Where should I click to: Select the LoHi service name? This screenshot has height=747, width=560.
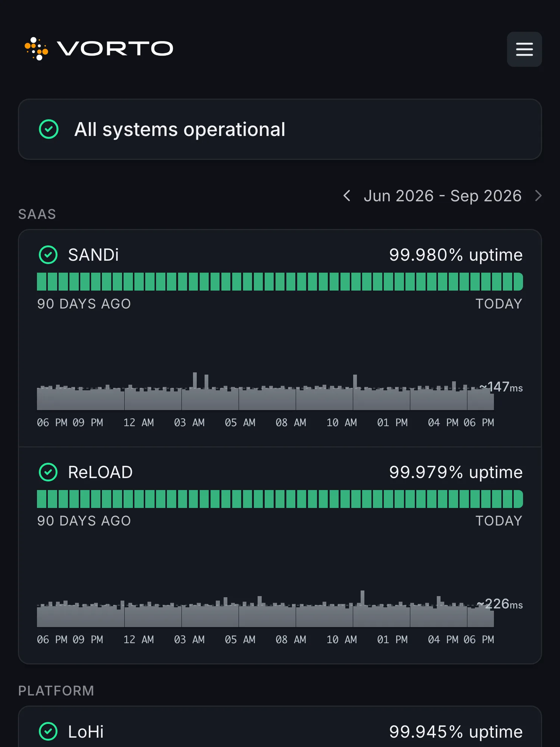click(x=86, y=731)
